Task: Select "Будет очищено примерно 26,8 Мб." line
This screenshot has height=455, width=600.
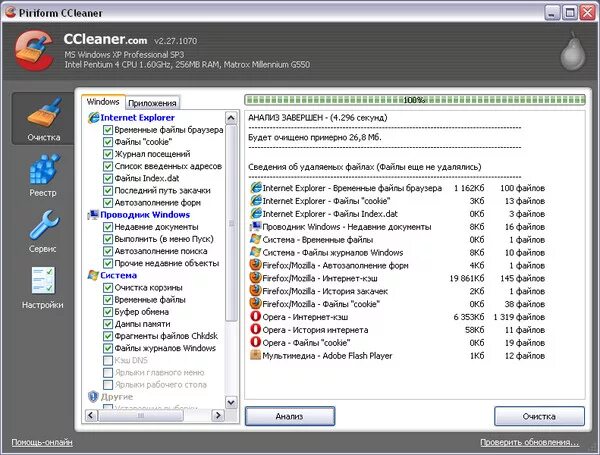Action: point(315,137)
